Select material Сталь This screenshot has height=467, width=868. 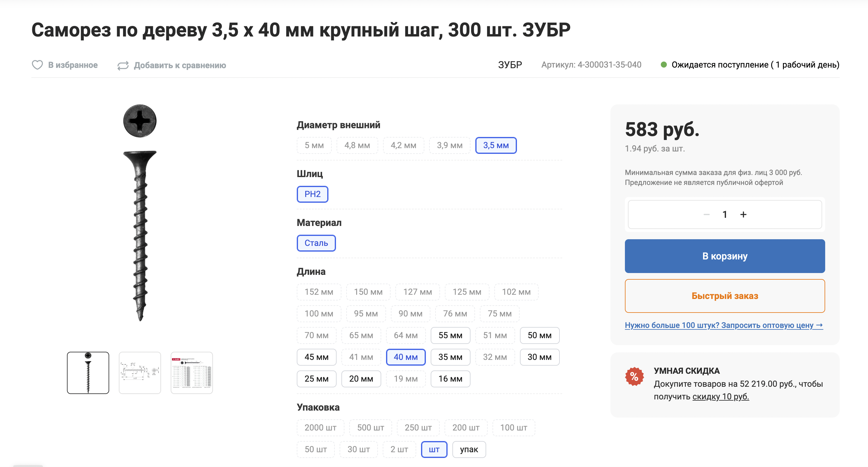click(x=316, y=243)
